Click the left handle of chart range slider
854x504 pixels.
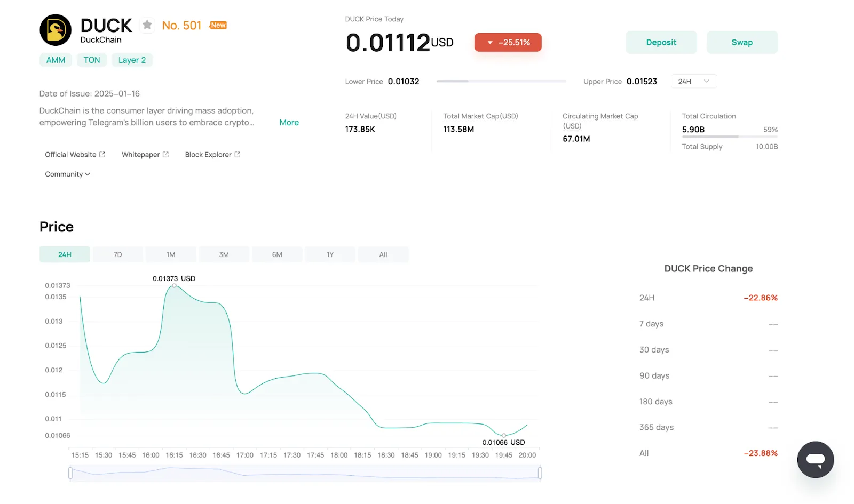[70, 473]
